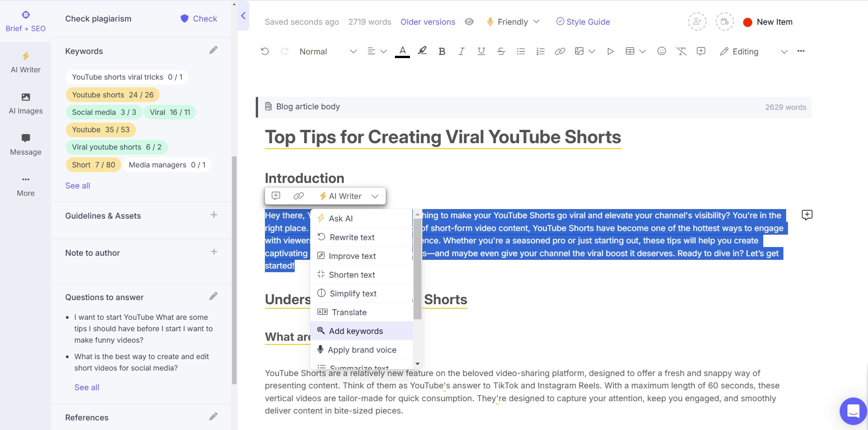Collapse the left sidebar with arrow
Viewport: 868px width, 430px height.
click(243, 16)
